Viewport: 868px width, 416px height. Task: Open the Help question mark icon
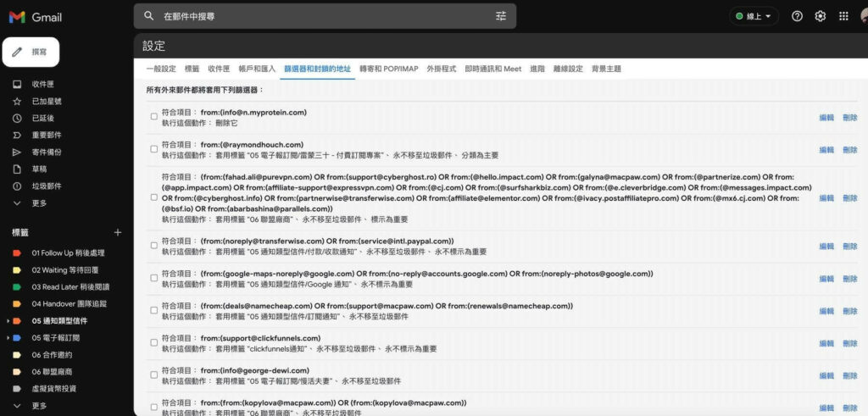[797, 16]
